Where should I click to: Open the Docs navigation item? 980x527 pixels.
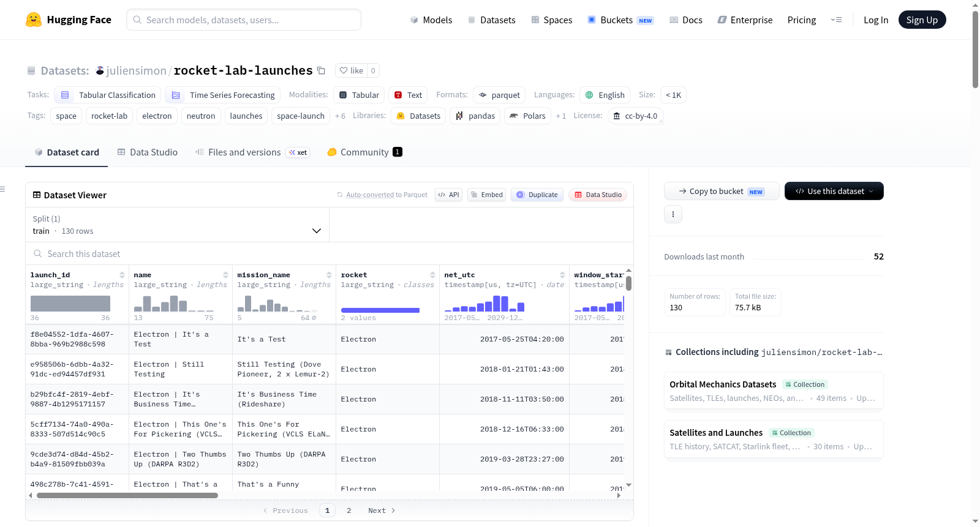(686, 20)
